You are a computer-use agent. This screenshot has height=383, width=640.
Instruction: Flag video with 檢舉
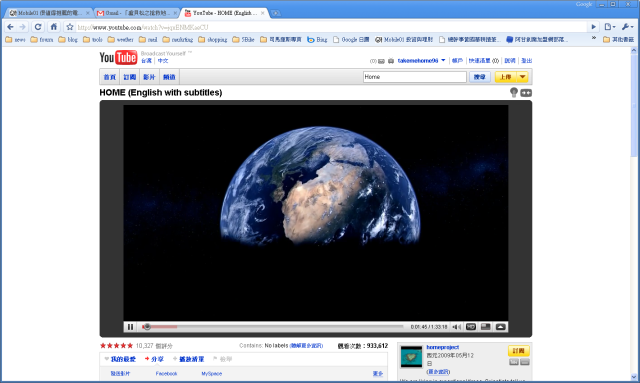[x=222, y=359]
